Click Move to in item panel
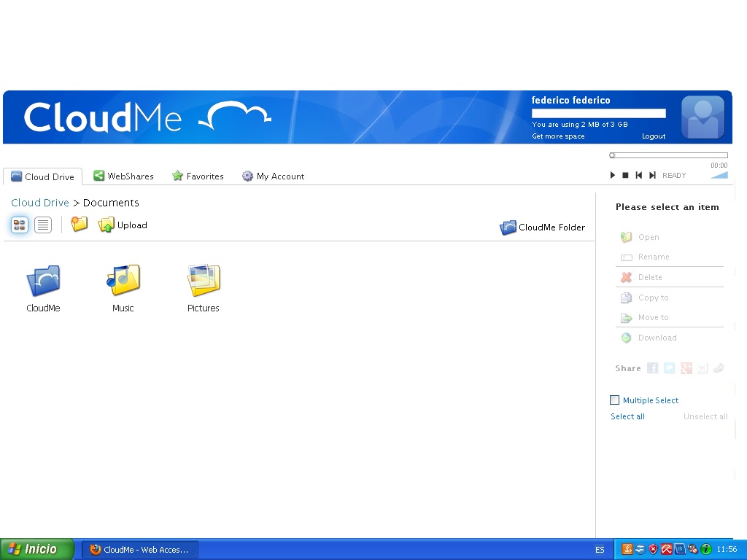Image resolution: width=747 pixels, height=560 pixels. coord(645,318)
